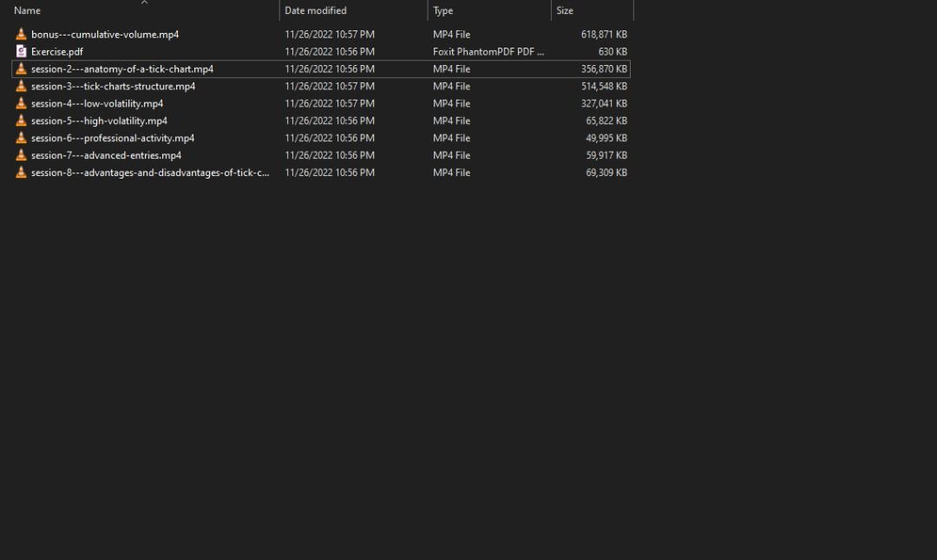Viewport: 937px width, 560px height.
Task: Click VLC icon of session-8 advantages-and-disadvantages file
Action: [x=22, y=173]
